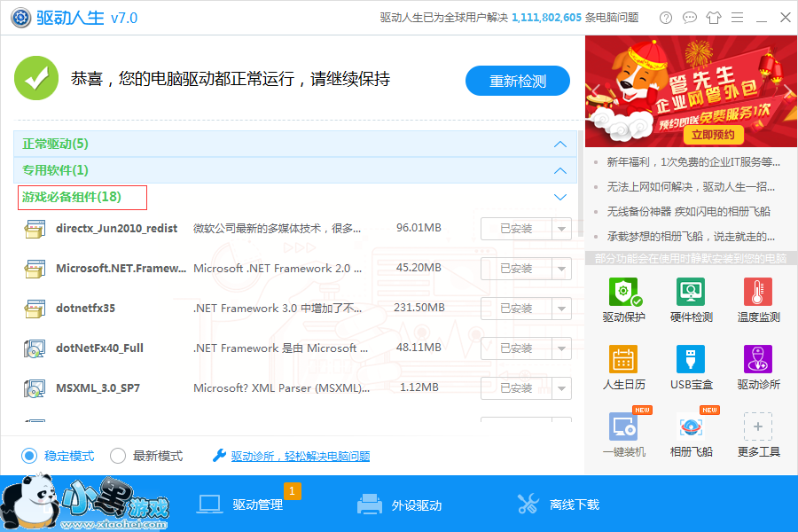Switch to 外设驱动 tab
This screenshot has width=798, height=532.
click(400, 505)
